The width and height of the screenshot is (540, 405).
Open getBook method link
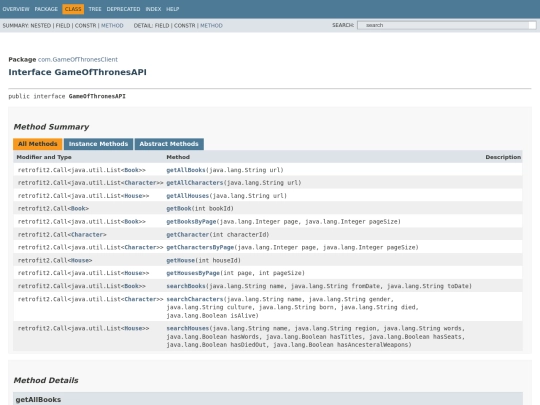pyautogui.click(x=179, y=208)
